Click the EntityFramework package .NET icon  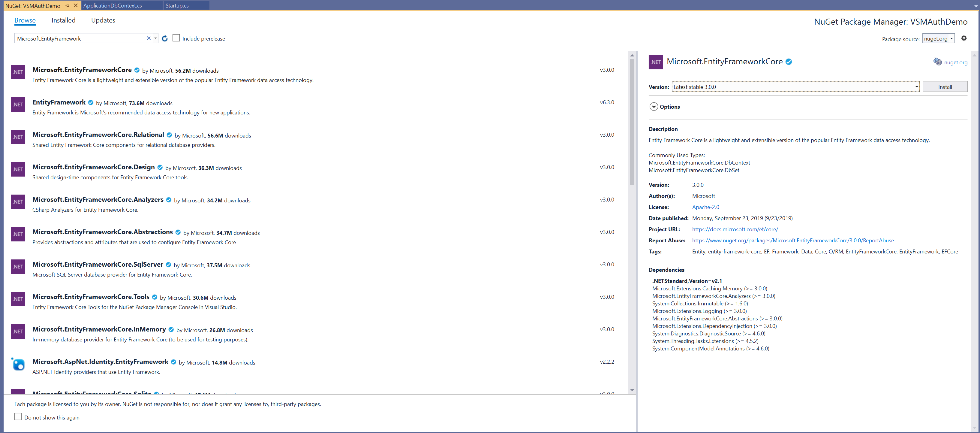coord(18,104)
